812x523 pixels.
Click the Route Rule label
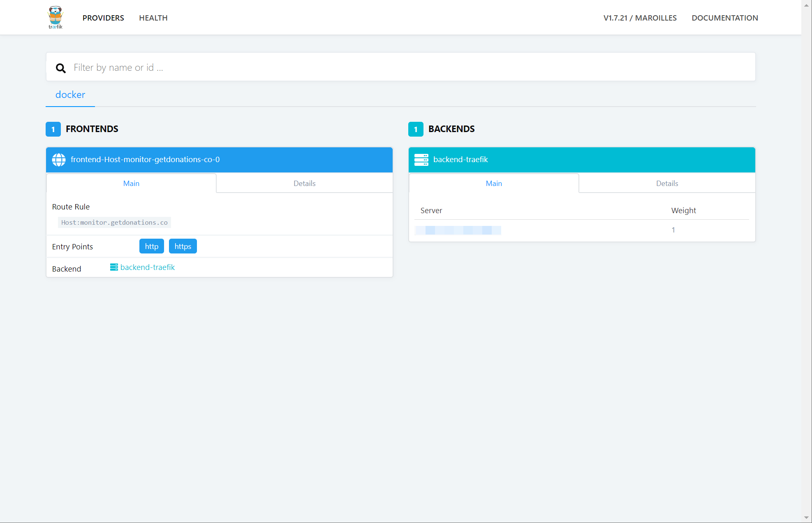71,207
